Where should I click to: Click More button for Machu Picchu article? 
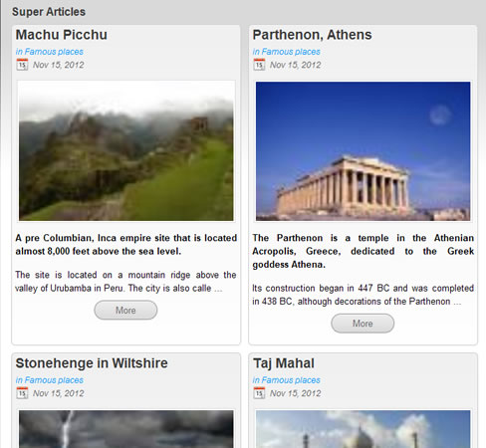tap(125, 311)
